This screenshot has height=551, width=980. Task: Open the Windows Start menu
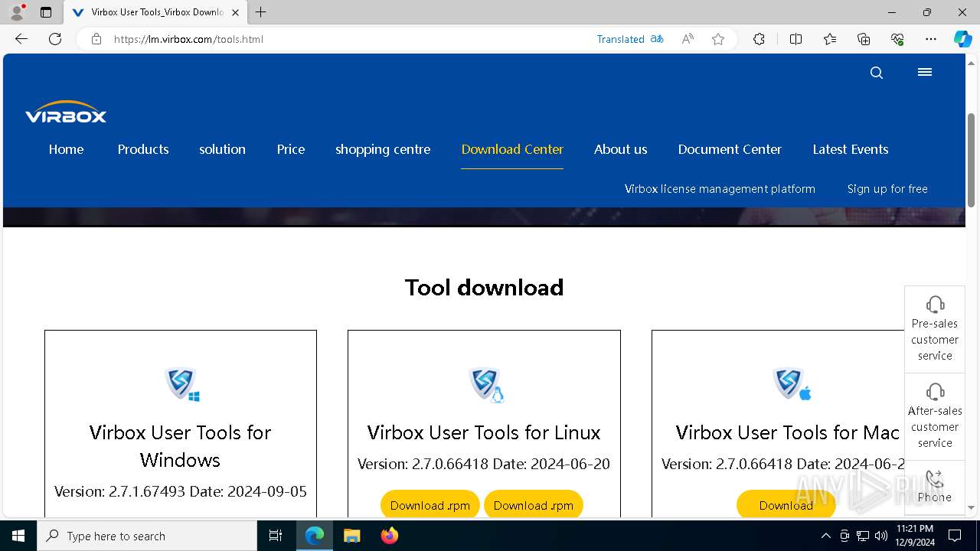18,536
